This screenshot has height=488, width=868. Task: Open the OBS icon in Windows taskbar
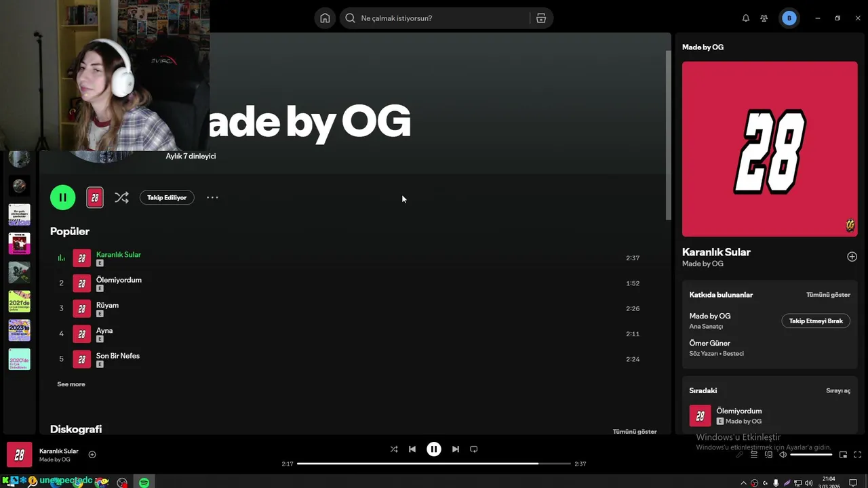122,482
